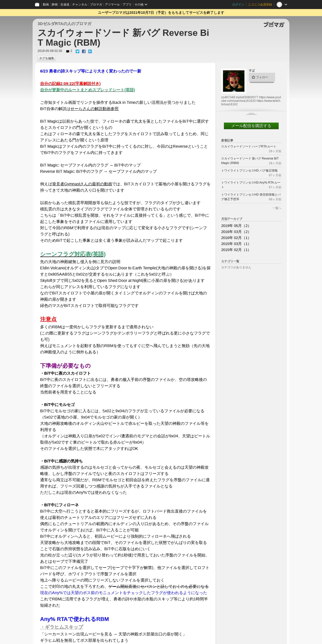Open the 発見者Gymnastさんの最初の動画 link

click(82, 184)
